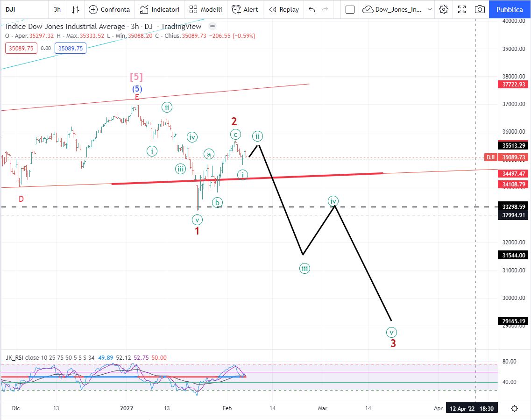Viewport: 531px width, 420px height.
Task: Undo the last chart action
Action: (x=312, y=9)
